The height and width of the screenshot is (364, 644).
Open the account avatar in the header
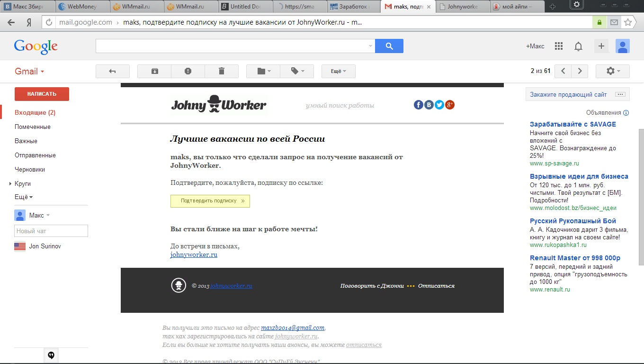pos(622,46)
